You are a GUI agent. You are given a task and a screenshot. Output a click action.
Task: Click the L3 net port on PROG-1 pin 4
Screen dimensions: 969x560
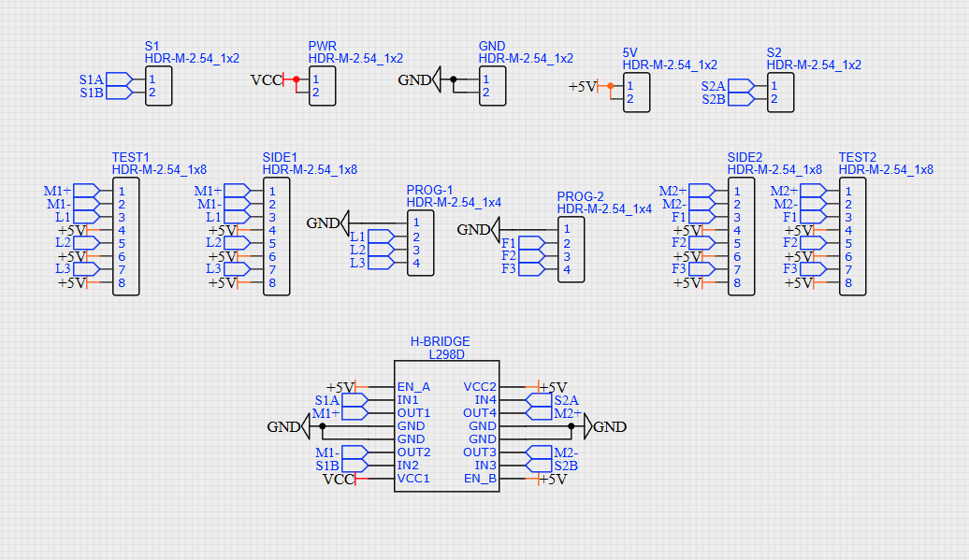point(372,263)
